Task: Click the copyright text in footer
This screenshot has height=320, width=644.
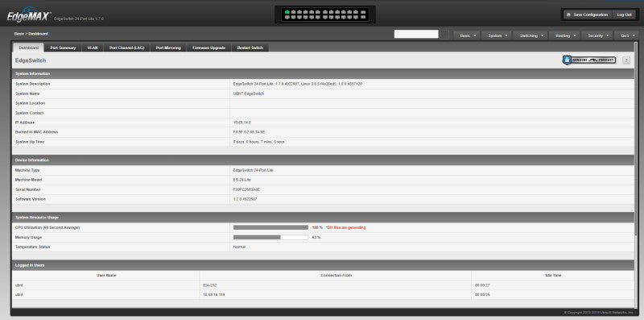Action: pyautogui.click(x=598, y=313)
